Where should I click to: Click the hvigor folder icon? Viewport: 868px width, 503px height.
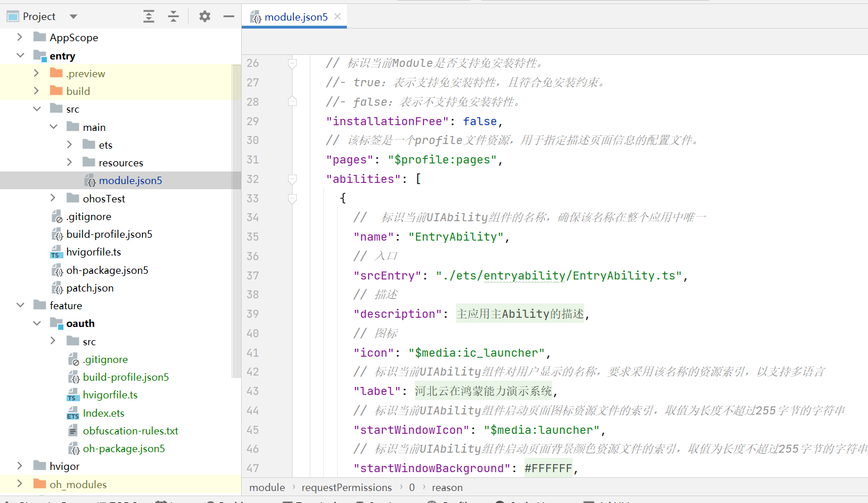(x=39, y=466)
